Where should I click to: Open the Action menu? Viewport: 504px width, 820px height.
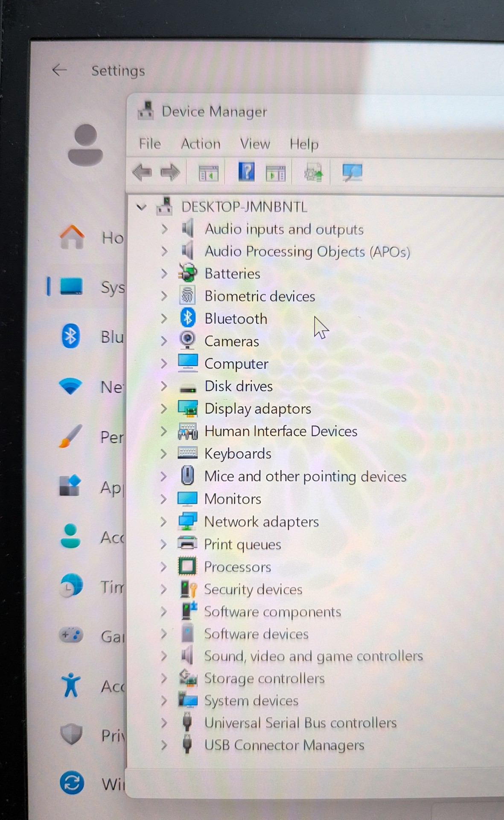201,144
